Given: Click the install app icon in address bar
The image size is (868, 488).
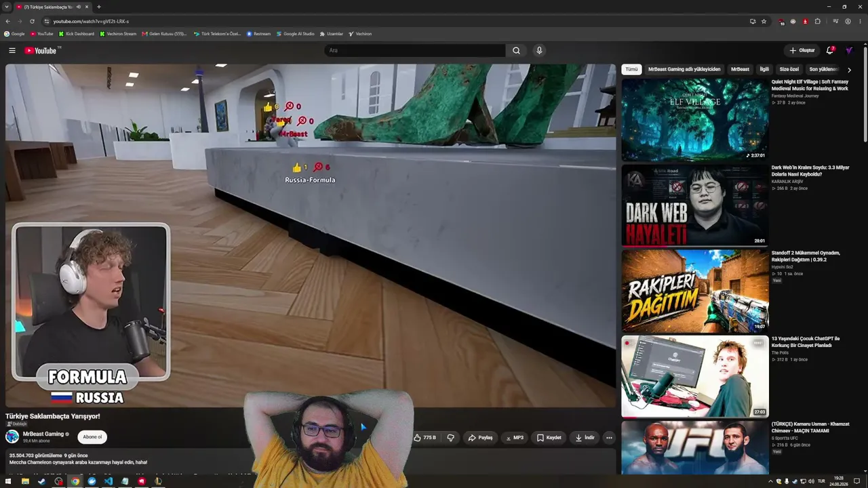Looking at the screenshot, I should tap(753, 21).
